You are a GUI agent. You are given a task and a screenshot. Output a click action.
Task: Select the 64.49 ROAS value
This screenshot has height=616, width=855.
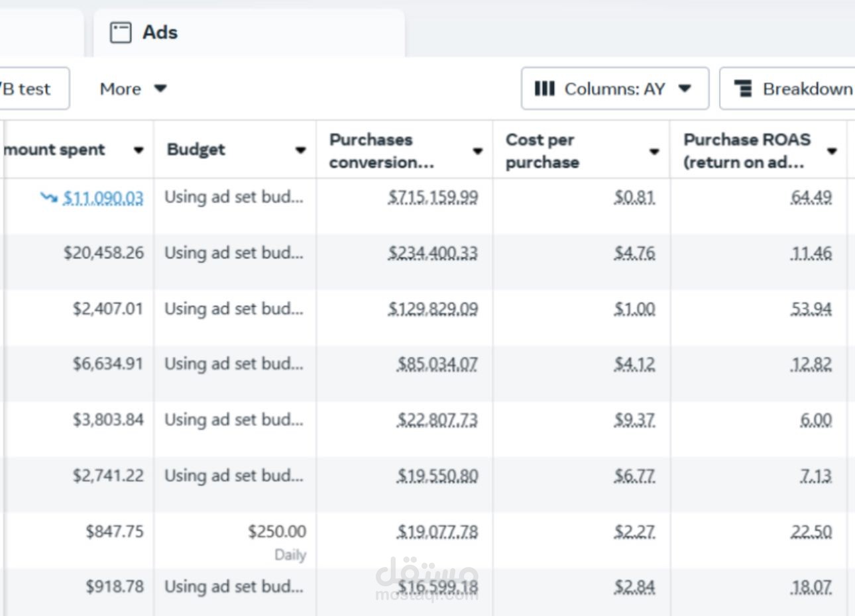pyautogui.click(x=811, y=197)
